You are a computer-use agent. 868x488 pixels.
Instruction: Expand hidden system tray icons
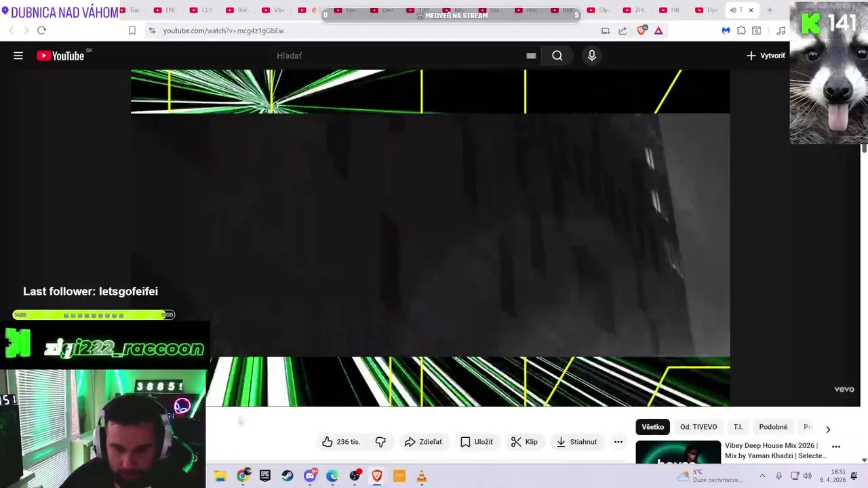[762, 476]
